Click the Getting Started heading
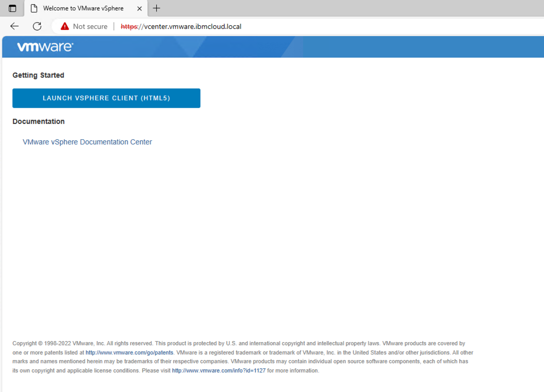Screen dimensions: 544x392 38,76
